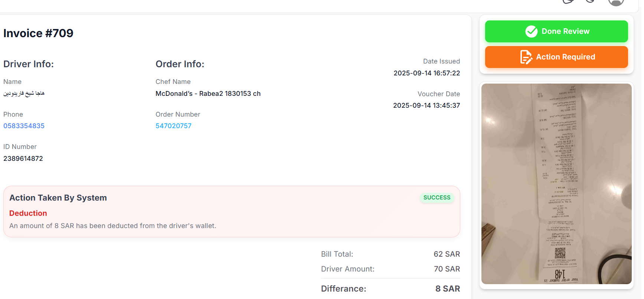This screenshot has height=299, width=644.
Task: Click the Done Review button
Action: click(556, 31)
